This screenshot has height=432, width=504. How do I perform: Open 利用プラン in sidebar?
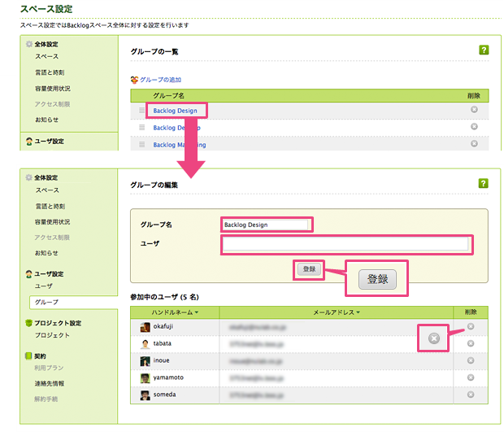[x=49, y=368]
